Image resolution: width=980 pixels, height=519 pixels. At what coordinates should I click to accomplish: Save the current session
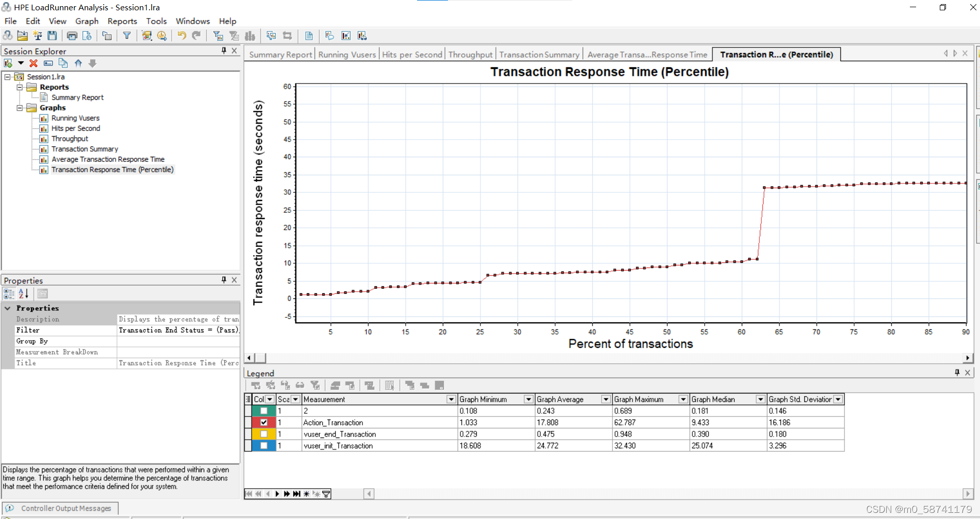pyautogui.click(x=52, y=36)
